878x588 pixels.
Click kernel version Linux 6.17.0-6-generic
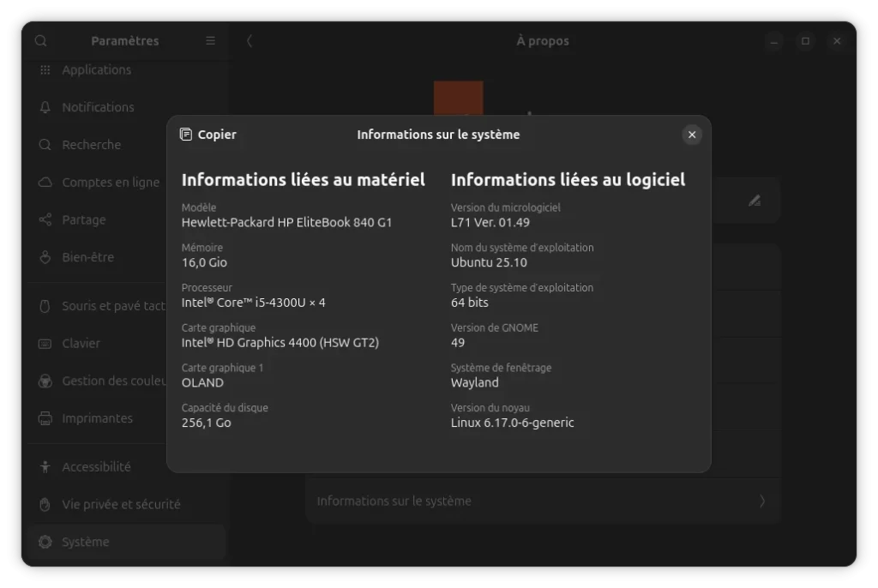tap(513, 423)
